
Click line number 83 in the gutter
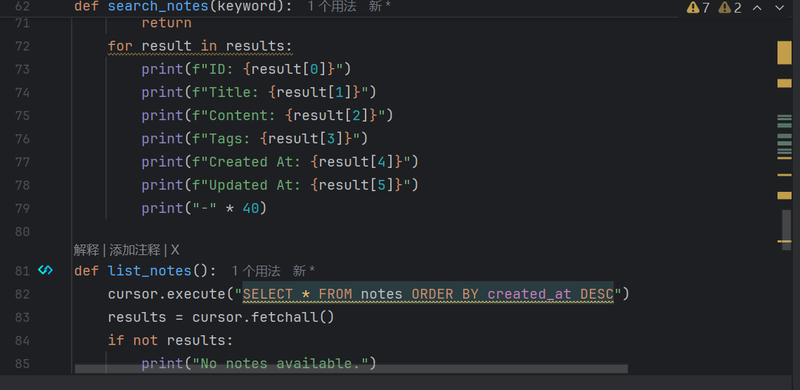(x=22, y=317)
